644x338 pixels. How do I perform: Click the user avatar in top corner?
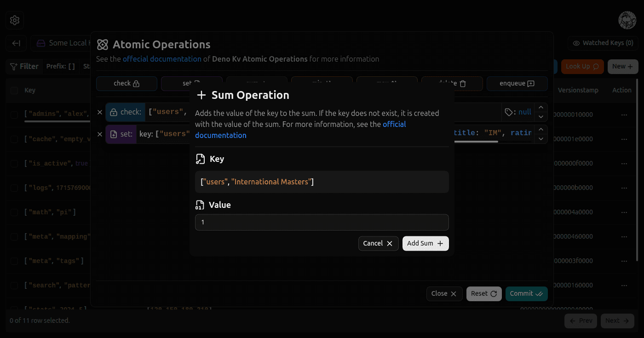(627, 20)
